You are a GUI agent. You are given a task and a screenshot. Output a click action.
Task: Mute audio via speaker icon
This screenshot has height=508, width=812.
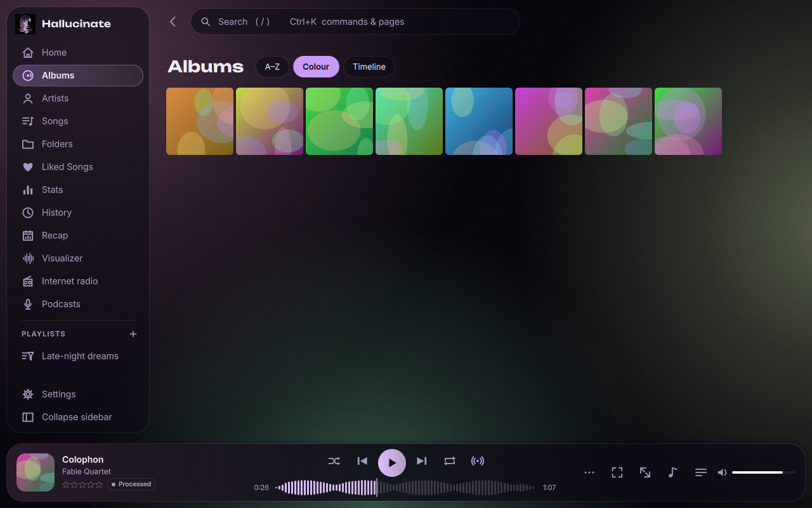point(722,472)
